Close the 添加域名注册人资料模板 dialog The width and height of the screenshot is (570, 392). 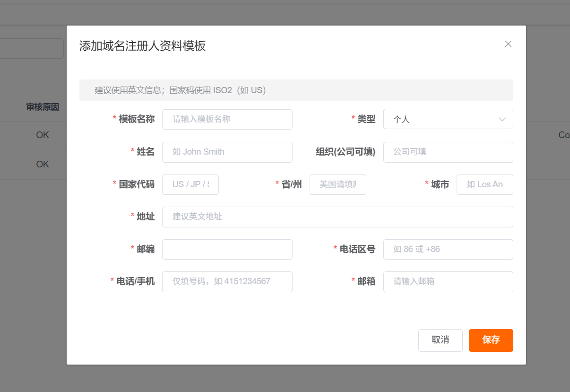coord(508,44)
